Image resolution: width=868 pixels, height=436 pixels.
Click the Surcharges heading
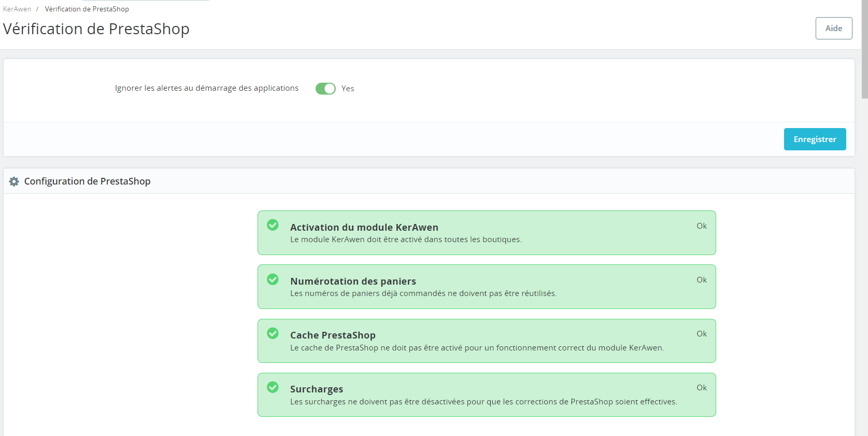pyautogui.click(x=317, y=389)
